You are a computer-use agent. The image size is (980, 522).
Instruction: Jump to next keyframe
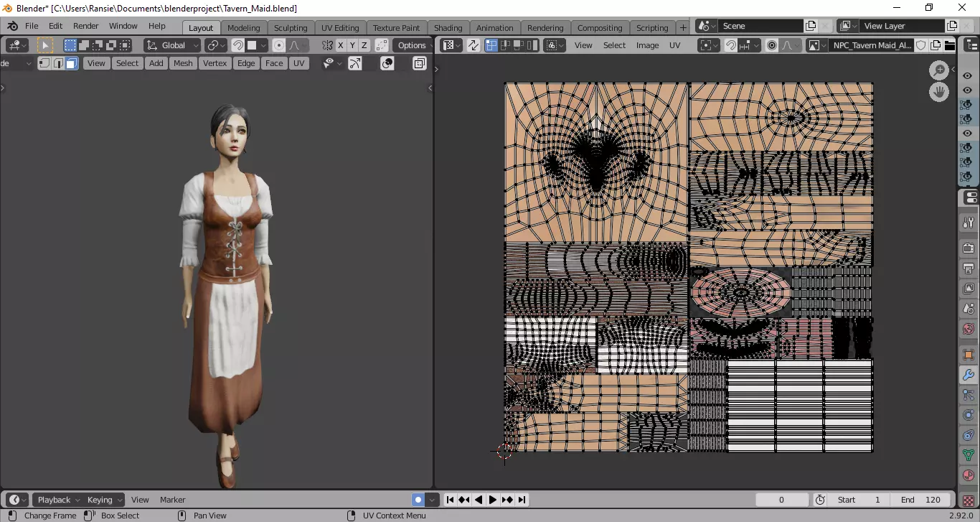coord(507,500)
